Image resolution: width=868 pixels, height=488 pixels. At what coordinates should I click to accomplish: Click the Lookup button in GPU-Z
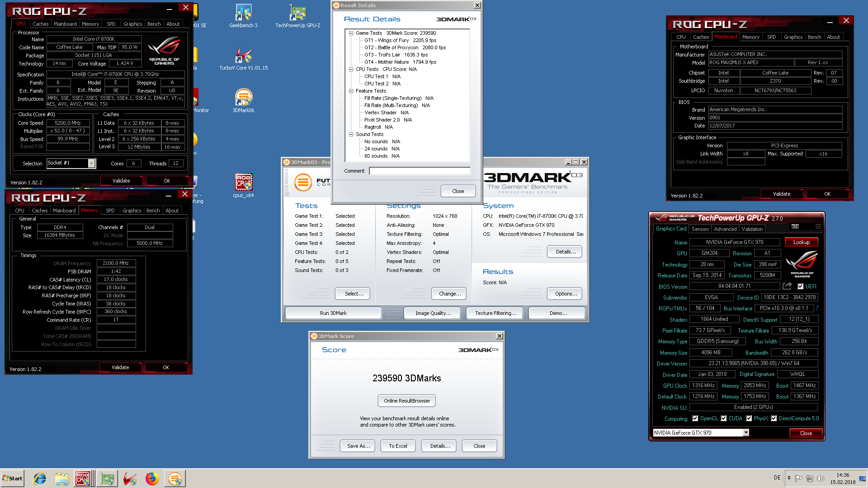[802, 242]
